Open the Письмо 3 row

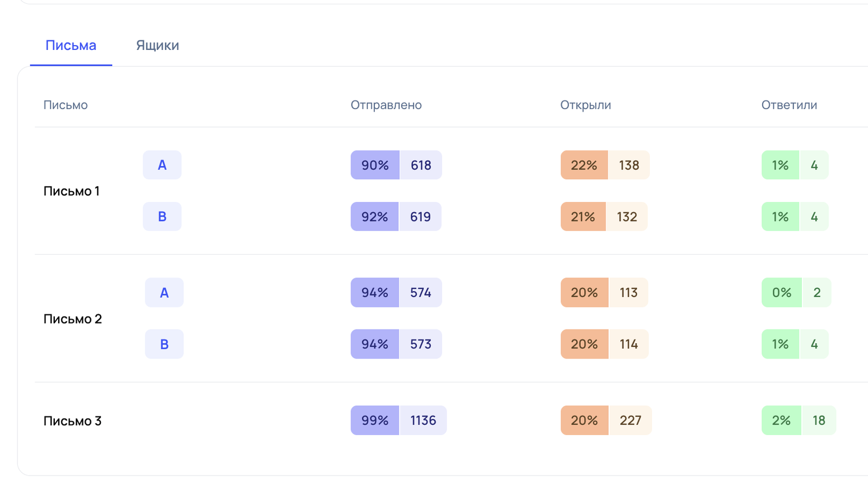click(x=72, y=421)
